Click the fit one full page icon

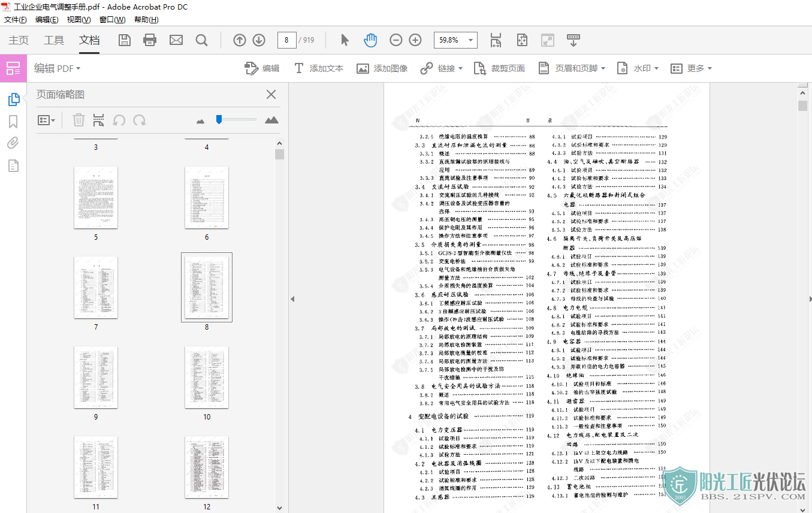(x=522, y=40)
